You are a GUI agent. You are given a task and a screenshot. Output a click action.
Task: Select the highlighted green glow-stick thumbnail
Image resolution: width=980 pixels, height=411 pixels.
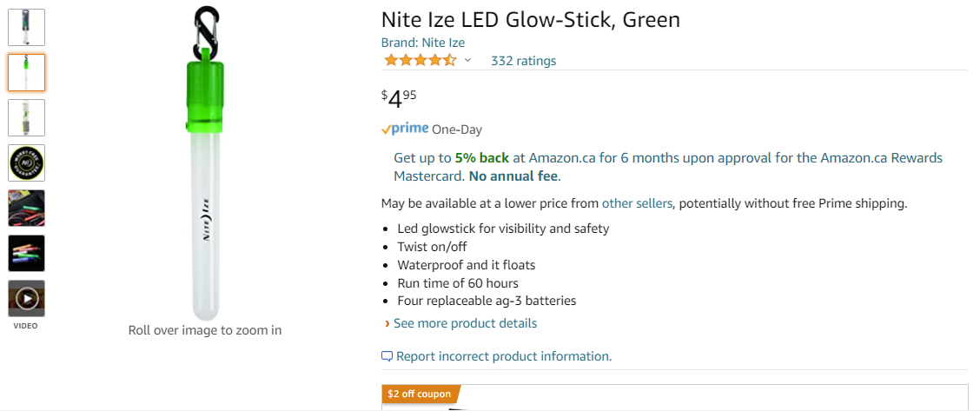[27, 72]
